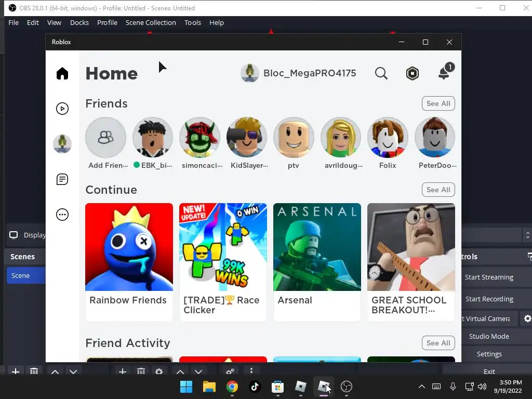Open friend EBK_bi... avatar
Viewport: 532px width, 399px height.
click(153, 137)
